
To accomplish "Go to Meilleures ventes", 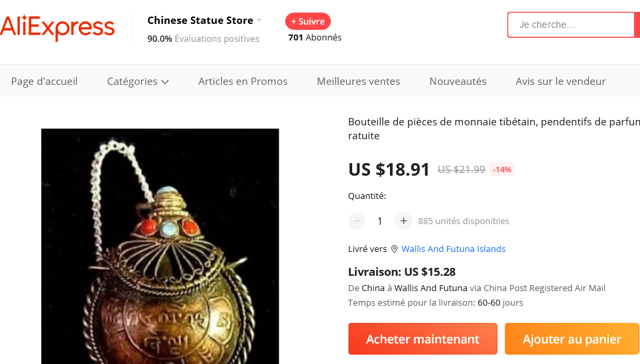I will [x=358, y=81].
